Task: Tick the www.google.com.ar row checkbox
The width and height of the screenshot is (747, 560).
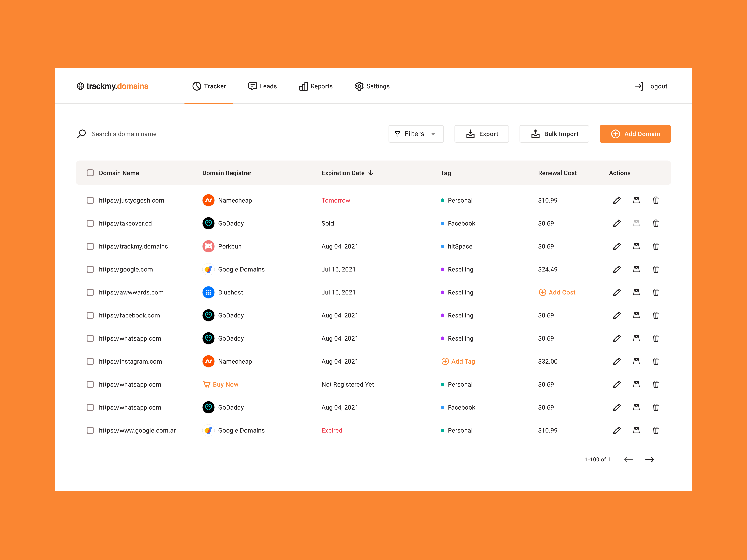Action: [x=90, y=430]
